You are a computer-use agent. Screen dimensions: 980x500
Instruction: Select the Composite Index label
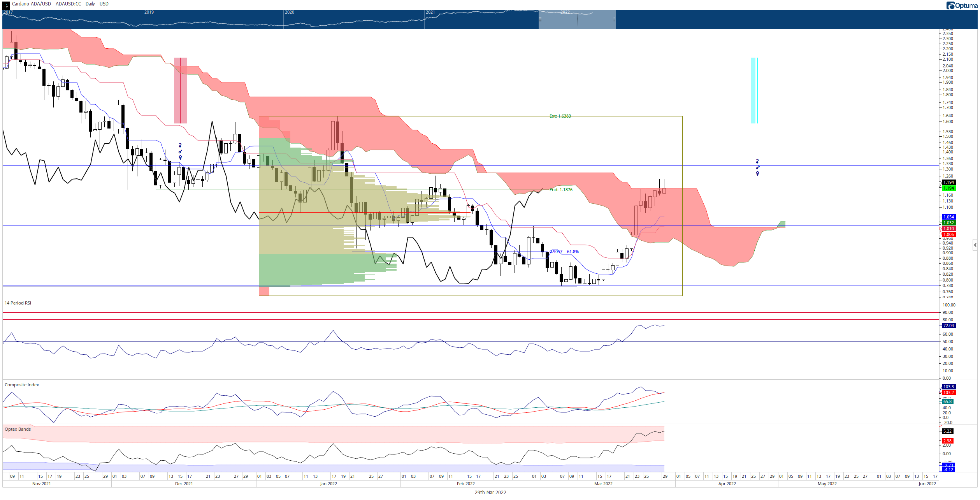(22, 385)
